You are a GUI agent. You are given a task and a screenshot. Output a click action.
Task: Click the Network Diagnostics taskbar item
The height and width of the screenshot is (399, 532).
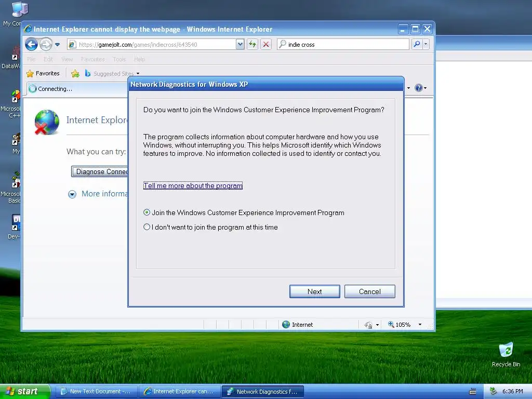[262, 391]
